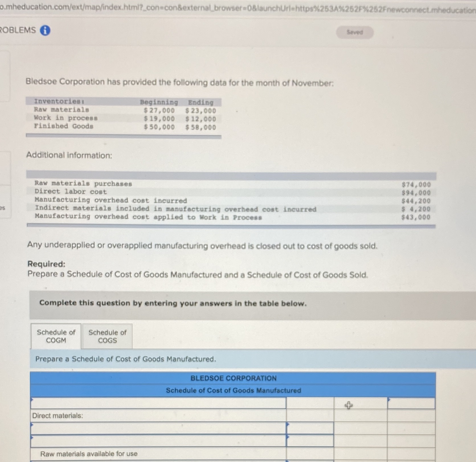Image resolution: width=476 pixels, height=462 pixels.
Task: Click the Schedule of Cost of Goods Manufactured header
Action: [x=233, y=390]
